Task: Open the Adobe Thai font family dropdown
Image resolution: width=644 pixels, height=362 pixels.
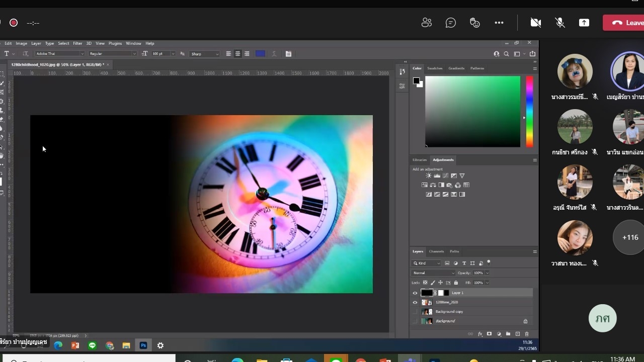Action: (59, 54)
